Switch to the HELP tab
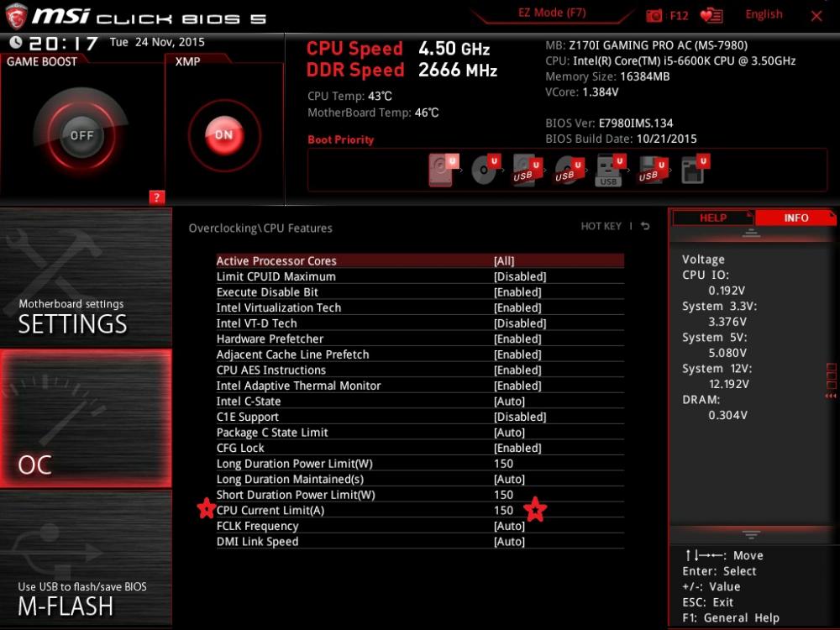 (713, 218)
